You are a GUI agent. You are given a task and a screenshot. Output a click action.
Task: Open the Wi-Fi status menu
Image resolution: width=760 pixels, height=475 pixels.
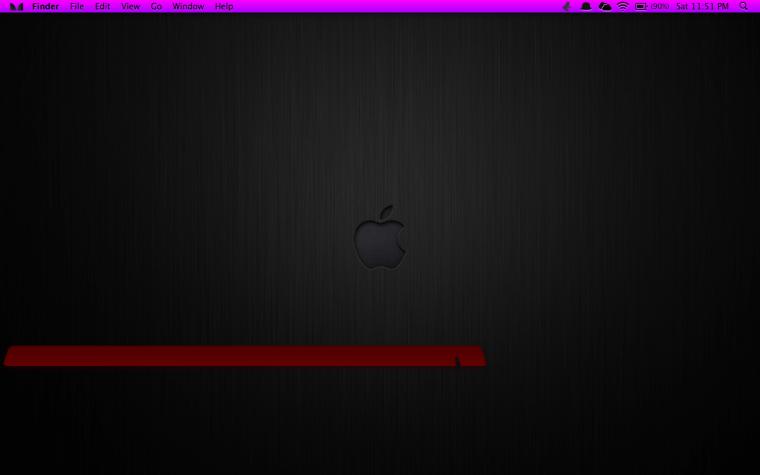[623, 6]
